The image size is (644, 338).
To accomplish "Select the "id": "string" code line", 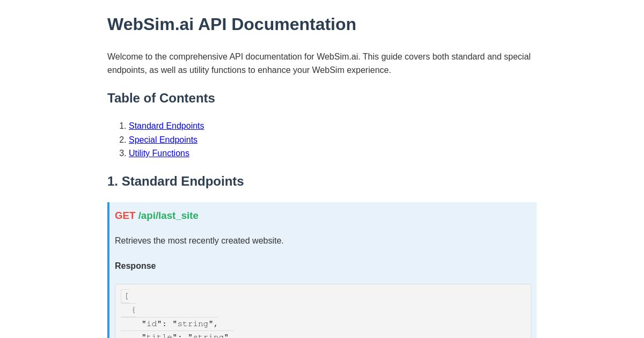I will pos(180,324).
